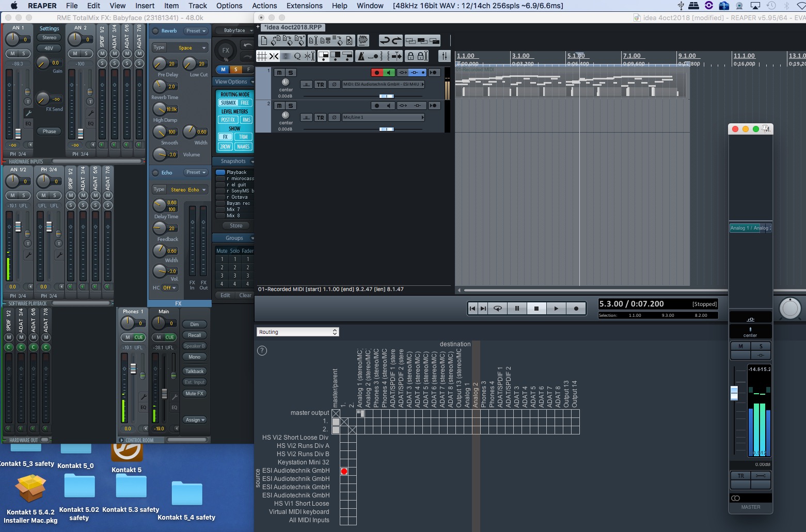Image resolution: width=806 pixels, height=532 pixels.
Task: Click the Store snapshot button
Action: tap(236, 225)
